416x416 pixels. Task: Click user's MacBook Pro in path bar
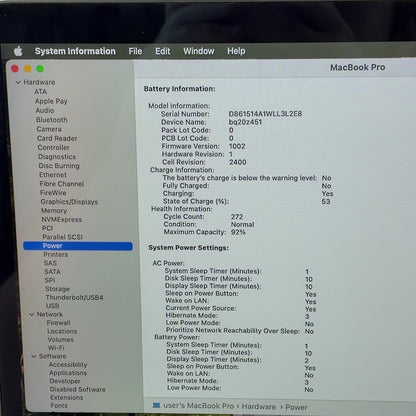click(198, 406)
